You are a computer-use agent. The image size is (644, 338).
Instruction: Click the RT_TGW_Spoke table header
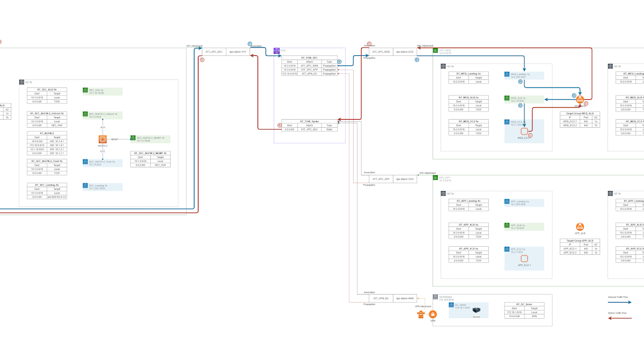(x=309, y=122)
